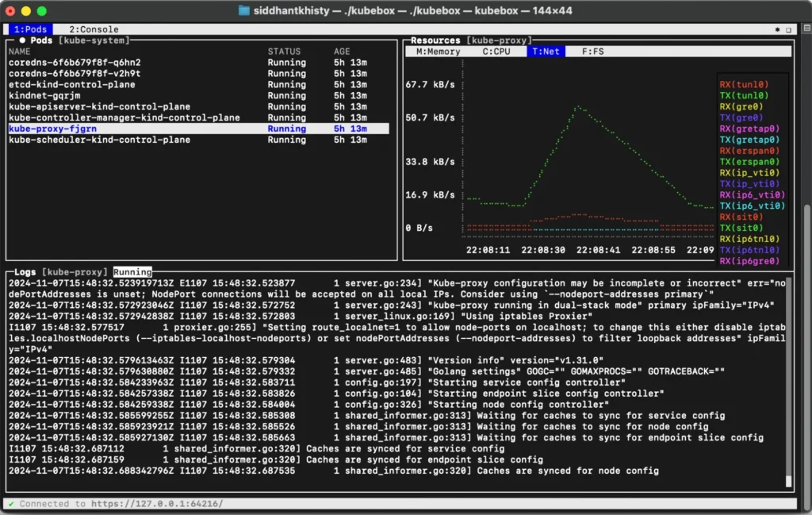Viewport: 812px width, 515px height.
Task: Click the Logs [kube-proxy] panel title
Action: pyautogui.click(x=60, y=272)
